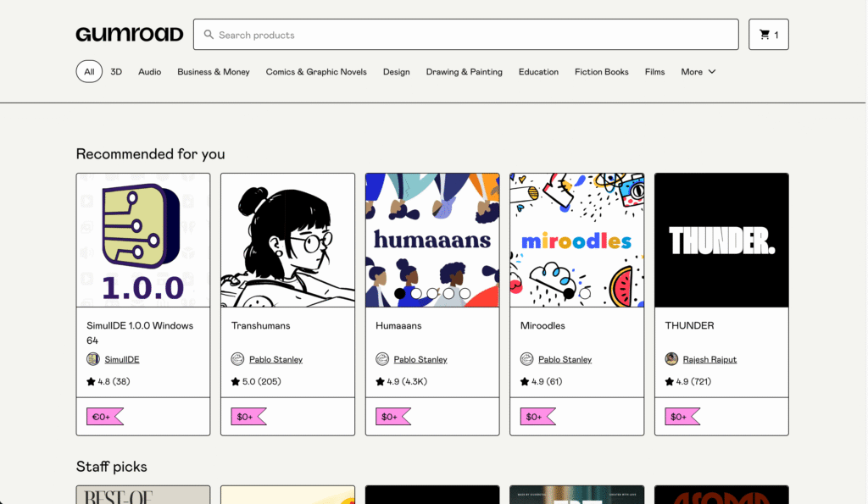Select the Education category
Image resolution: width=868 pixels, height=504 pixels.
[x=538, y=72]
